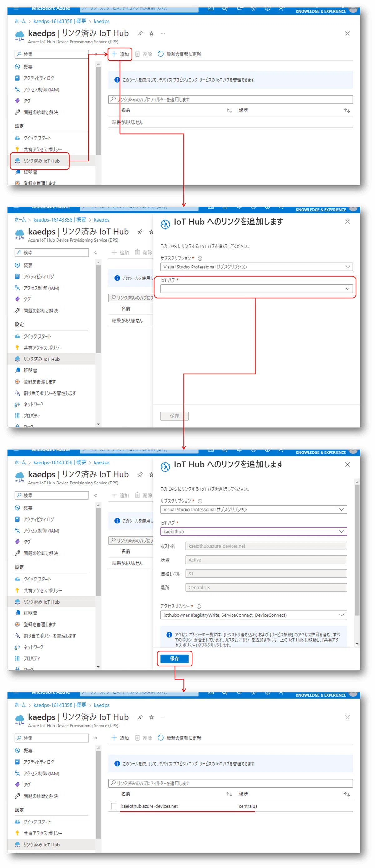Pin the kaedps blade in top screenshot
Screen dimensions: 375x868
(x=140, y=33)
